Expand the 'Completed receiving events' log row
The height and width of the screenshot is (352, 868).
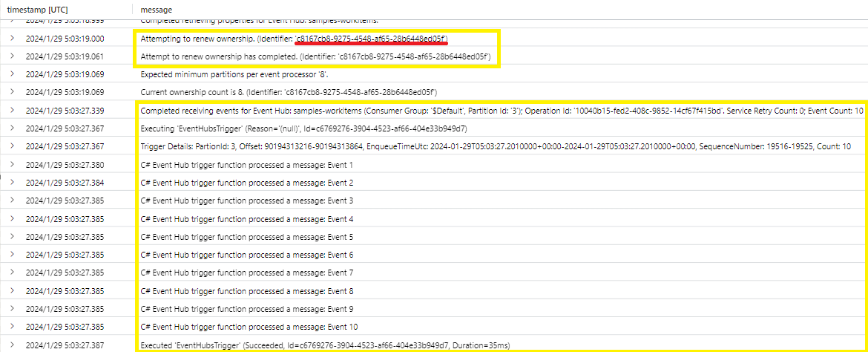(x=12, y=111)
